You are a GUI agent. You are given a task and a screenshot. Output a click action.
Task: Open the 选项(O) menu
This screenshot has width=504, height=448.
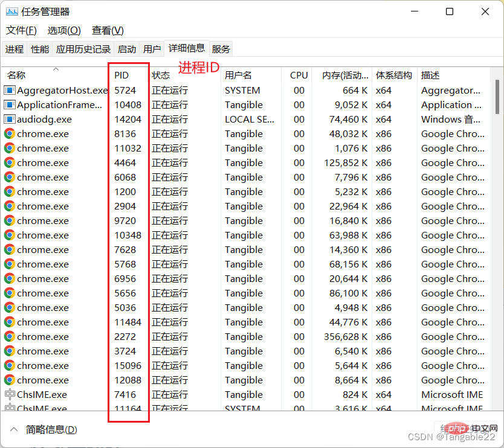pyautogui.click(x=64, y=31)
